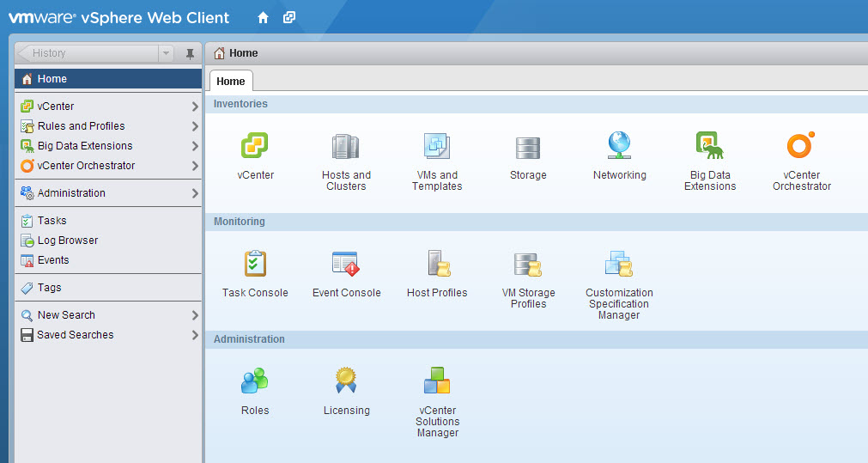Expand Big Data Extensions chevron

195,146
